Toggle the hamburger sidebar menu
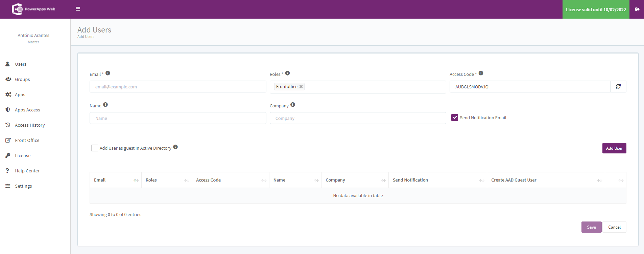Screen dimensions: 644x254 (78, 9)
